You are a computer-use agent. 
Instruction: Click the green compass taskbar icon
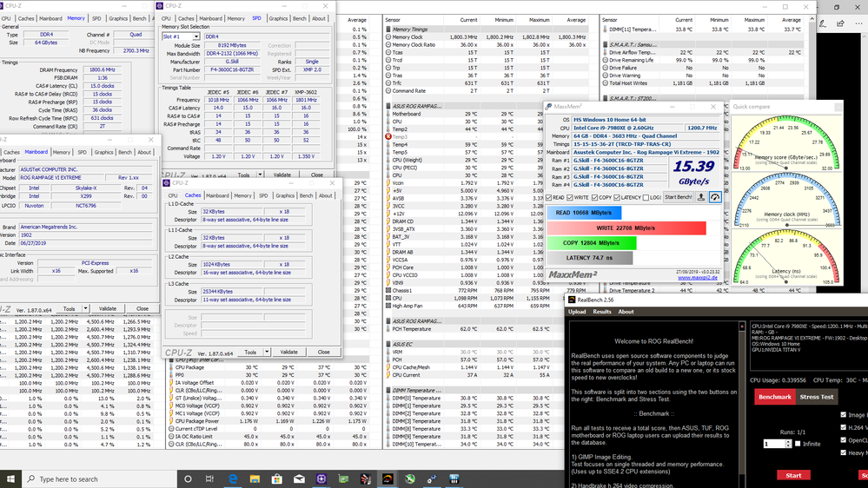pos(409,478)
